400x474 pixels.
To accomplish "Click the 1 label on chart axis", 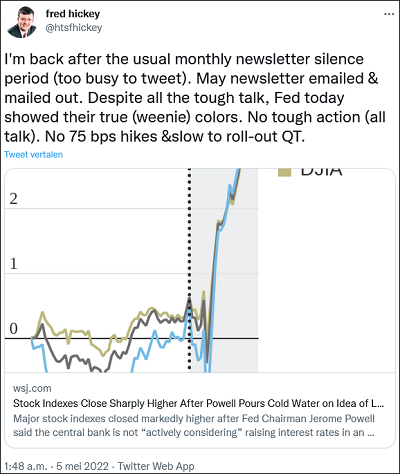I will coord(13,264).
